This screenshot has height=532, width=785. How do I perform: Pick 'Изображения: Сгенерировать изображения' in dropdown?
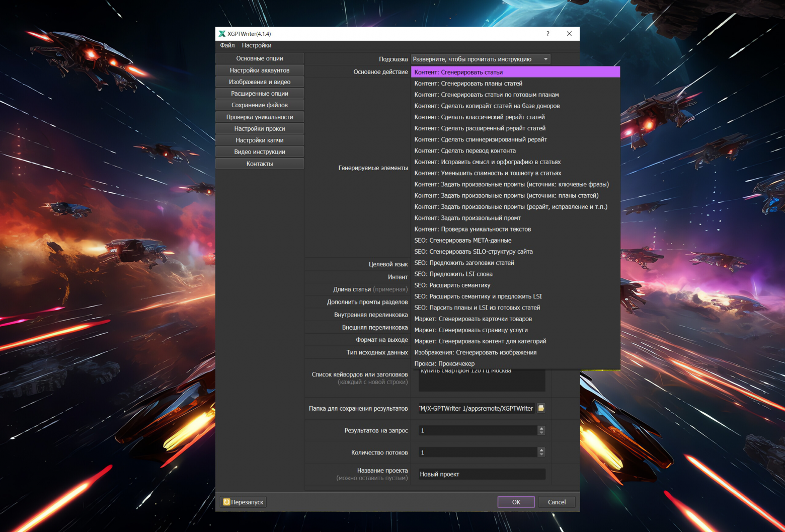click(x=475, y=352)
